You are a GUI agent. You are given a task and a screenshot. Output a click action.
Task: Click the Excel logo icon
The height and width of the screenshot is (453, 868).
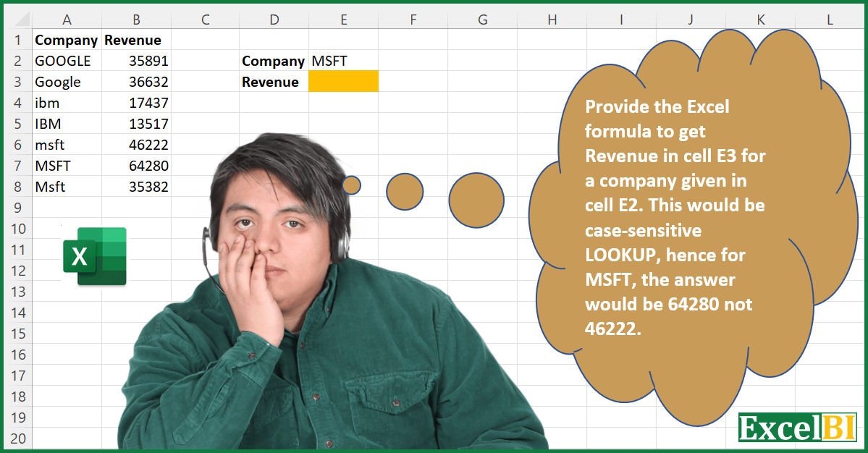coord(95,257)
